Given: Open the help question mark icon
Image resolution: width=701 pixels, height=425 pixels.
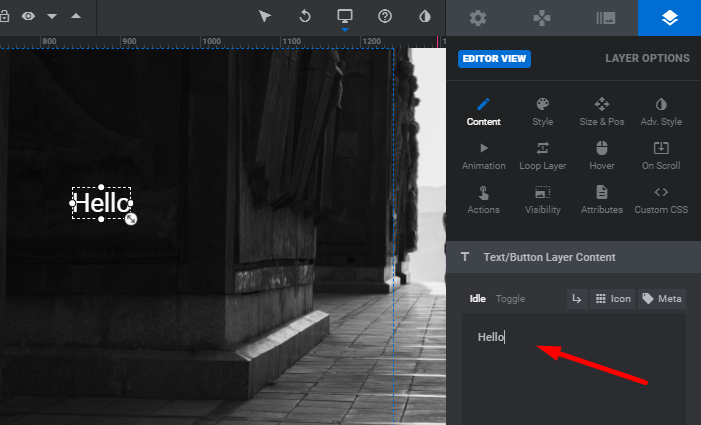Looking at the screenshot, I should (x=385, y=17).
